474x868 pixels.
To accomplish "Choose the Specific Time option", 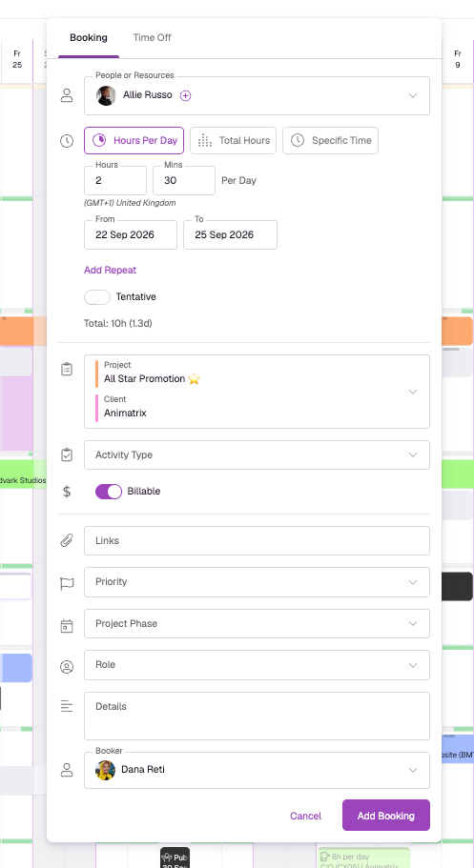I will 330,141.
